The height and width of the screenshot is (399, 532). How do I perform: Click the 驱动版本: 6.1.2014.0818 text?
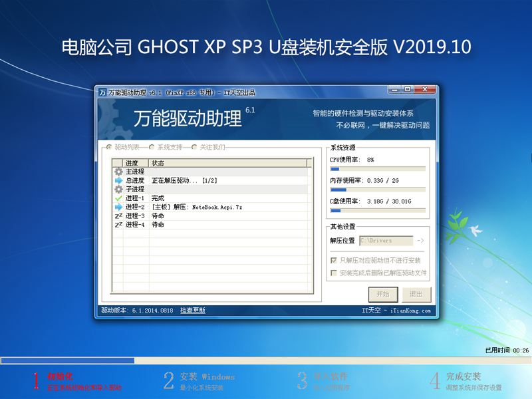coord(137,311)
